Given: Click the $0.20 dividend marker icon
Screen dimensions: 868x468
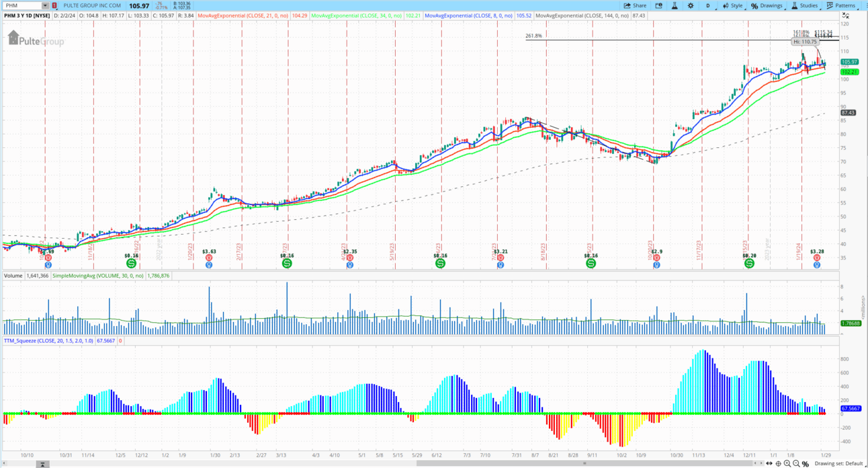Looking at the screenshot, I should [x=749, y=263].
